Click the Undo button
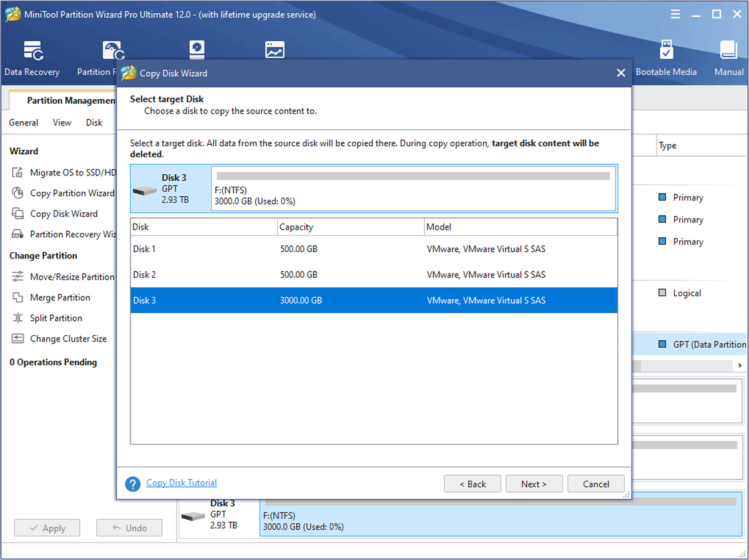Image resolution: width=749 pixels, height=560 pixels. 129,528
